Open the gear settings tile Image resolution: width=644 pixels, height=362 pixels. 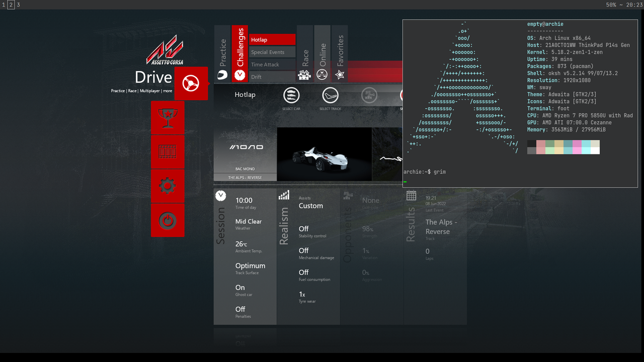point(168,186)
